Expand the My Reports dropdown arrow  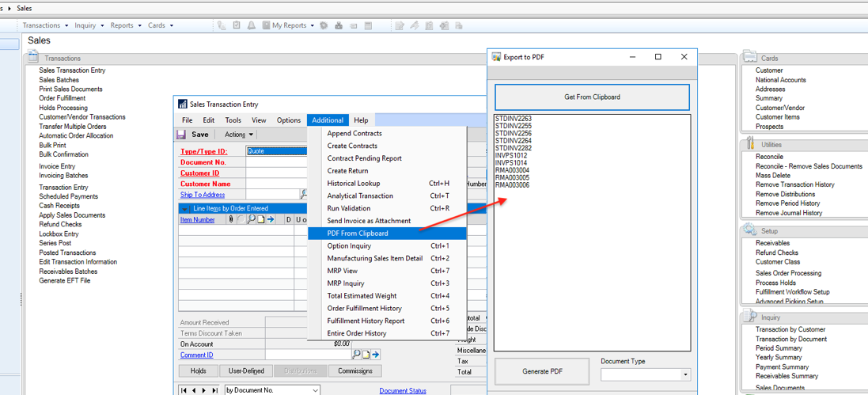click(313, 25)
